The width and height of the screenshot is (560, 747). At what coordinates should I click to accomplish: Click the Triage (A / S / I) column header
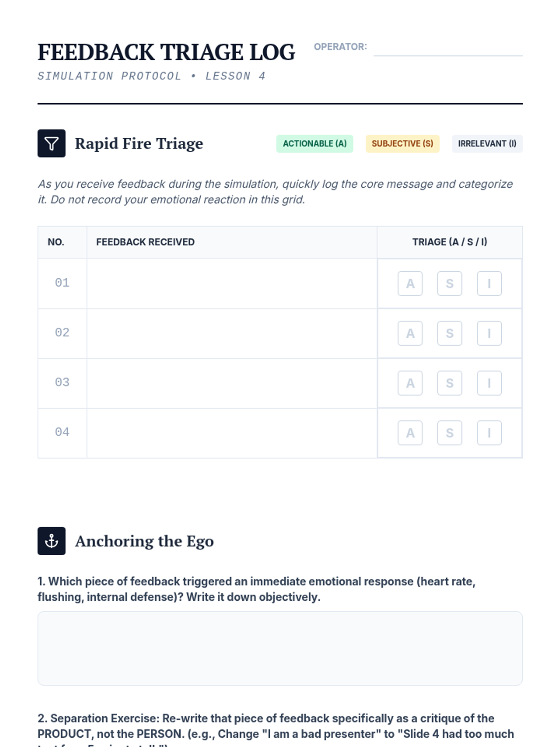[x=449, y=242]
